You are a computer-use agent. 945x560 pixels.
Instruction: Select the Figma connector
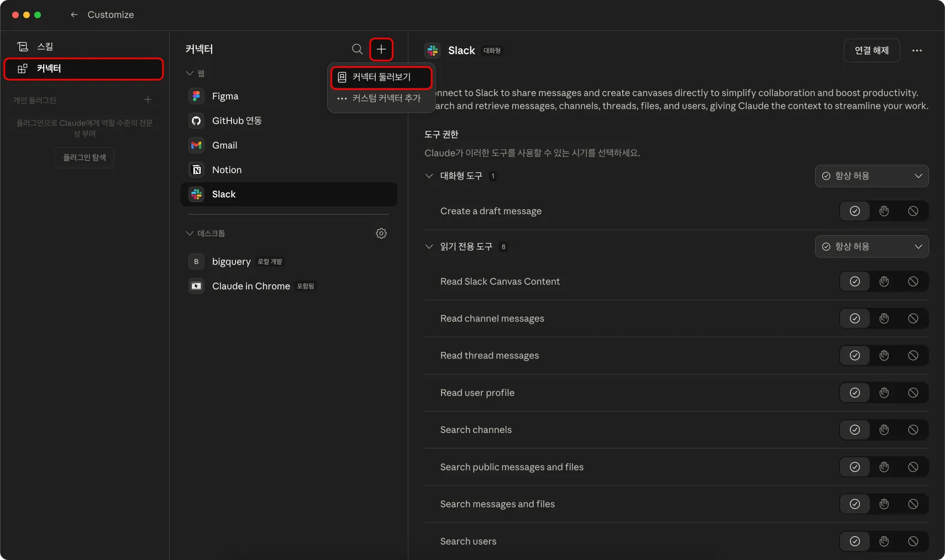(x=288, y=96)
